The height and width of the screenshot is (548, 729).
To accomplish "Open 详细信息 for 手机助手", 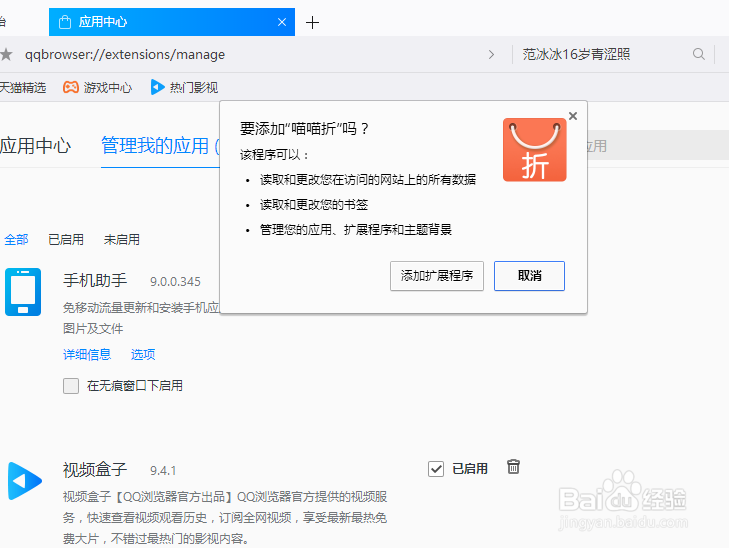I will [x=87, y=355].
